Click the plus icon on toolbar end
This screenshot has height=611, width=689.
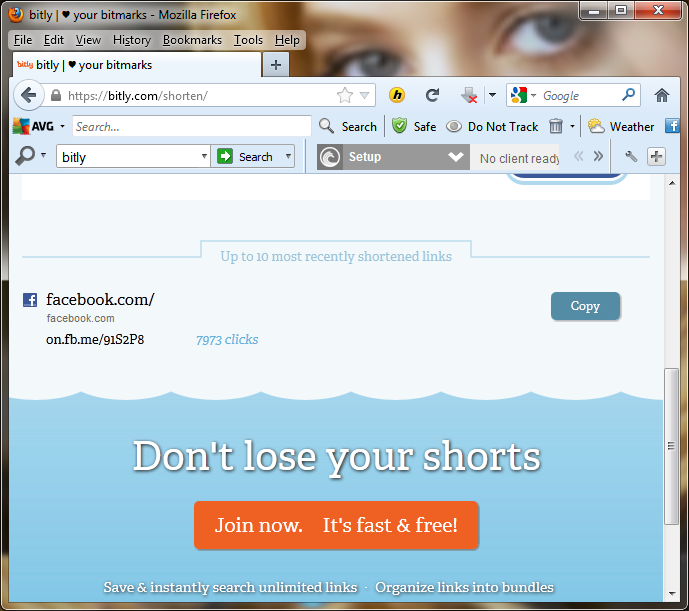point(656,156)
